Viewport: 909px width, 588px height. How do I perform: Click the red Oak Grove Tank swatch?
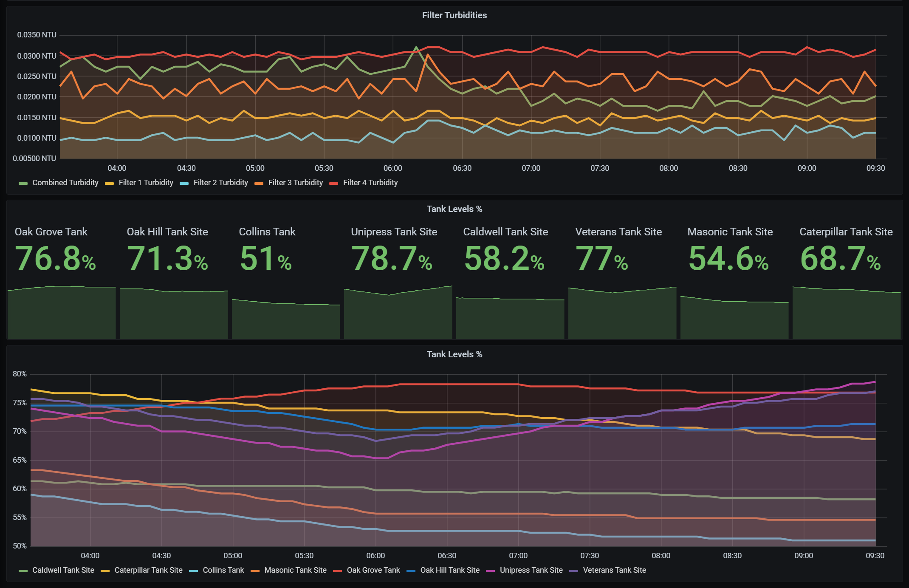point(338,571)
